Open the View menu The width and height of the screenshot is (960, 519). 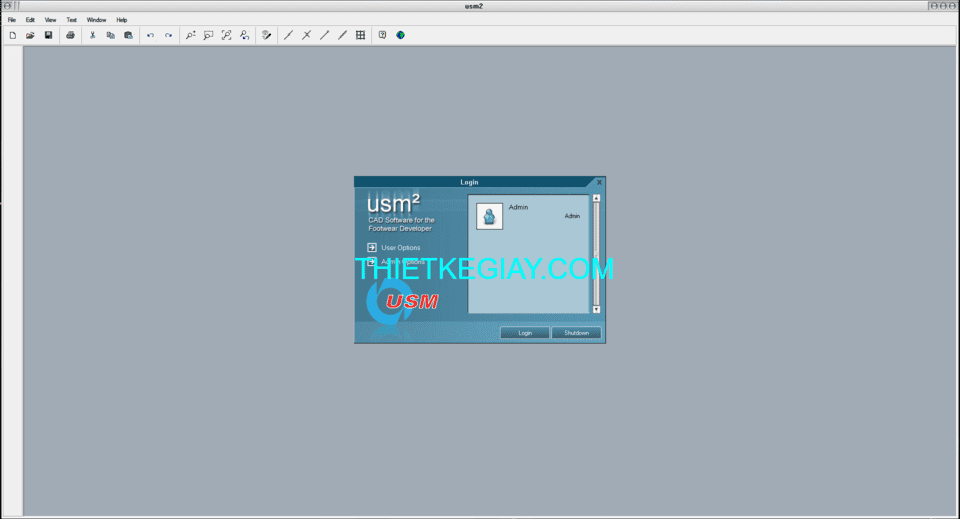tap(50, 20)
